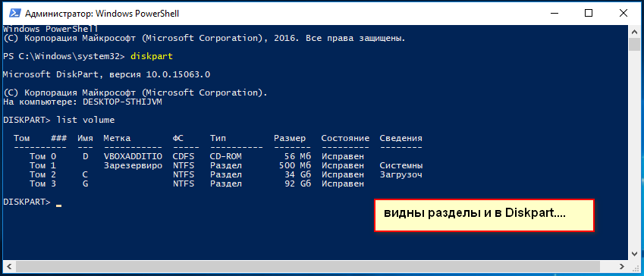Screen dimensions: 644x276
Task: Click the 'VBOXADDITIO' volume label
Action: click(133, 156)
